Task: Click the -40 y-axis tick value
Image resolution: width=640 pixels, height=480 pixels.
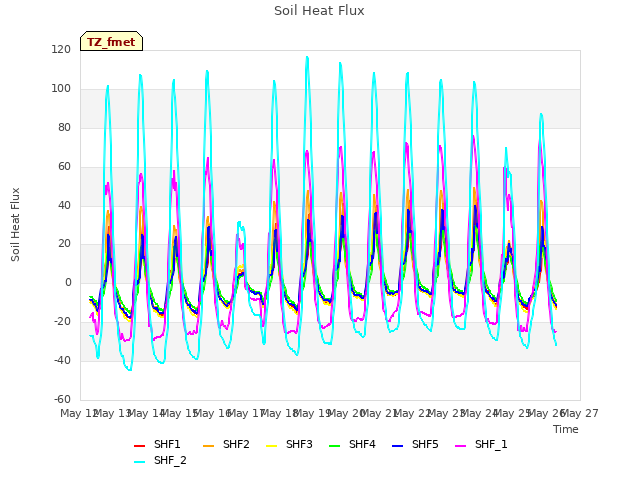Action: (62, 360)
